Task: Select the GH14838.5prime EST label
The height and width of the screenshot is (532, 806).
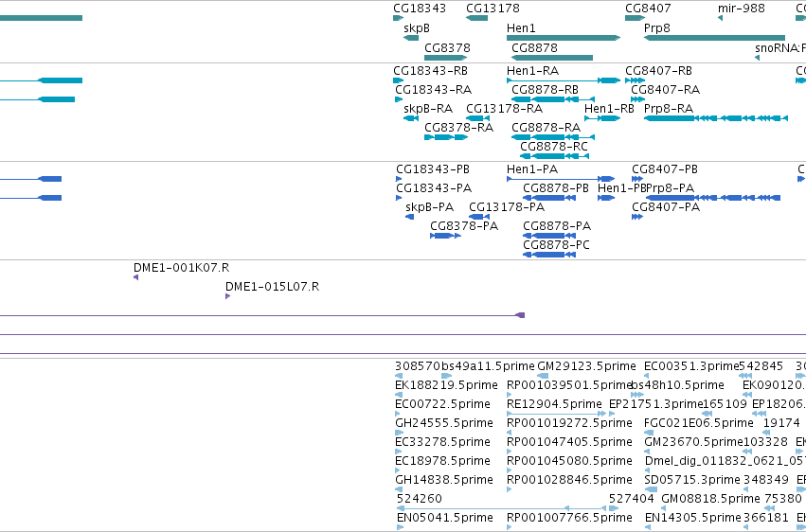Action: (x=444, y=480)
